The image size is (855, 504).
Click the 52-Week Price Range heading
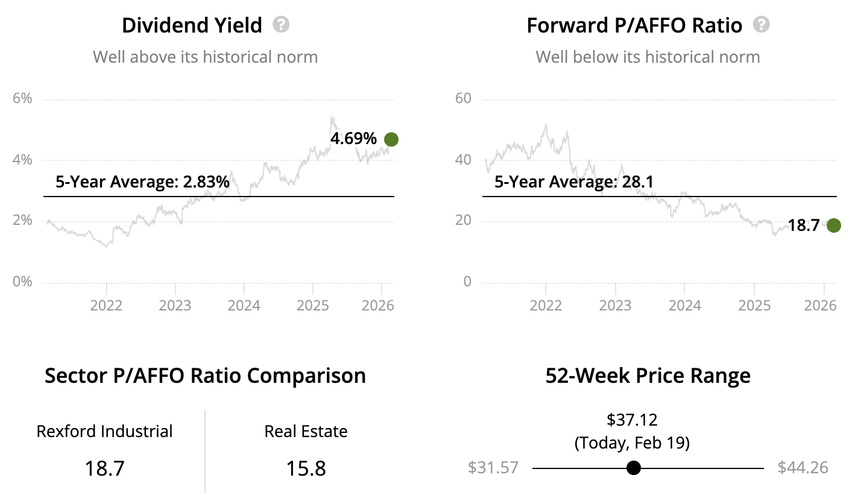(648, 376)
